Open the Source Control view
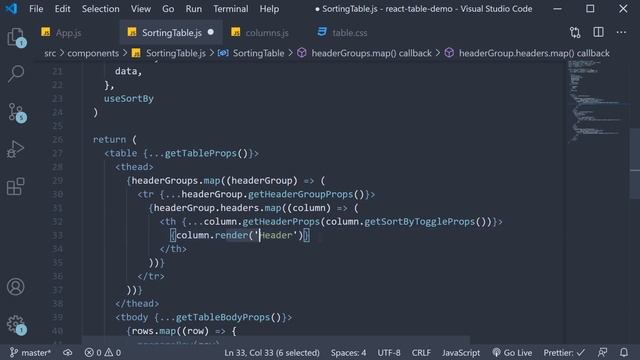This screenshot has height=360, width=640. pyautogui.click(x=16, y=112)
